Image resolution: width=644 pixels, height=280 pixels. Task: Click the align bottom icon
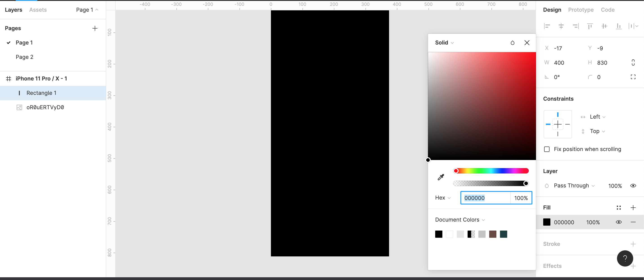point(619,26)
